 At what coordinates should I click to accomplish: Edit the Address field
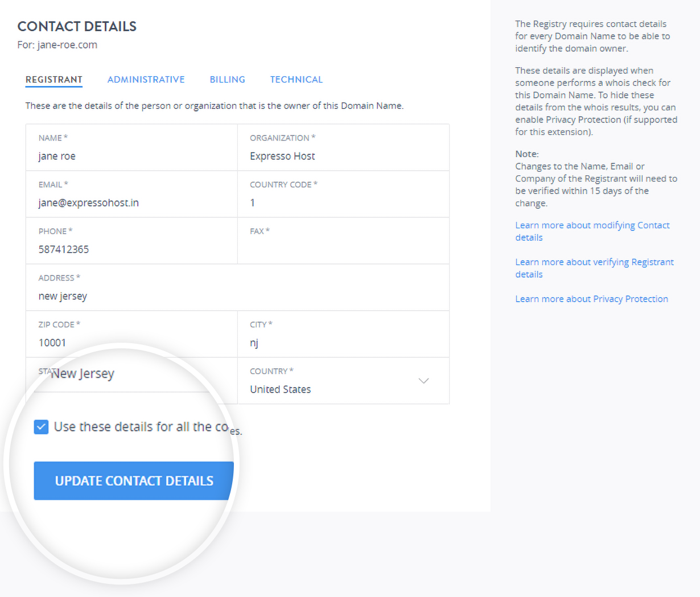point(237,296)
